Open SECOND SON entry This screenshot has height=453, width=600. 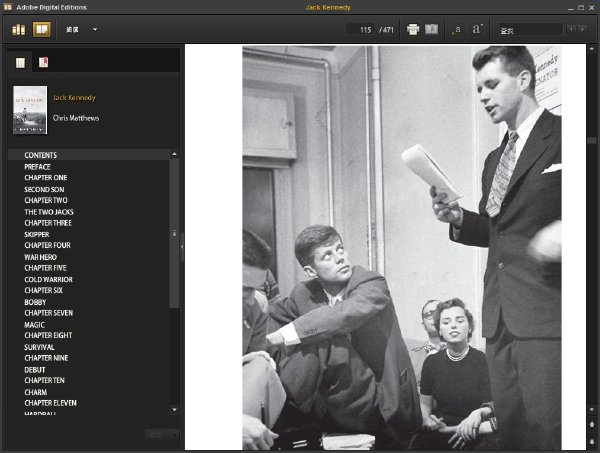point(44,189)
